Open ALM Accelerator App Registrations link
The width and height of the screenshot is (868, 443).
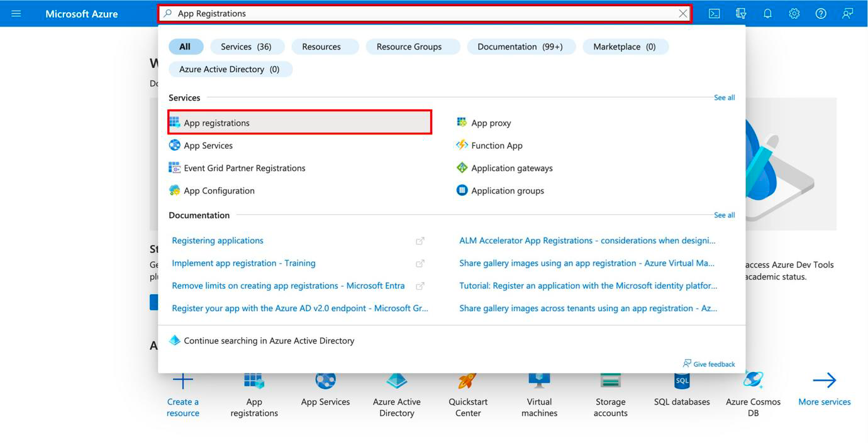click(587, 241)
